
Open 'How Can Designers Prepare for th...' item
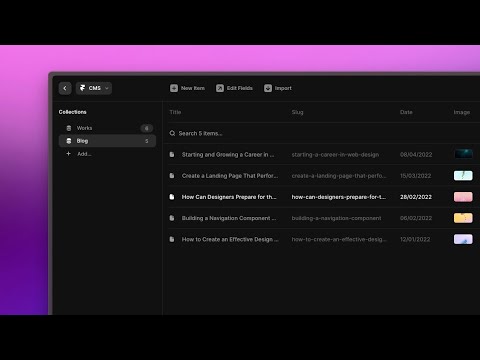click(229, 197)
